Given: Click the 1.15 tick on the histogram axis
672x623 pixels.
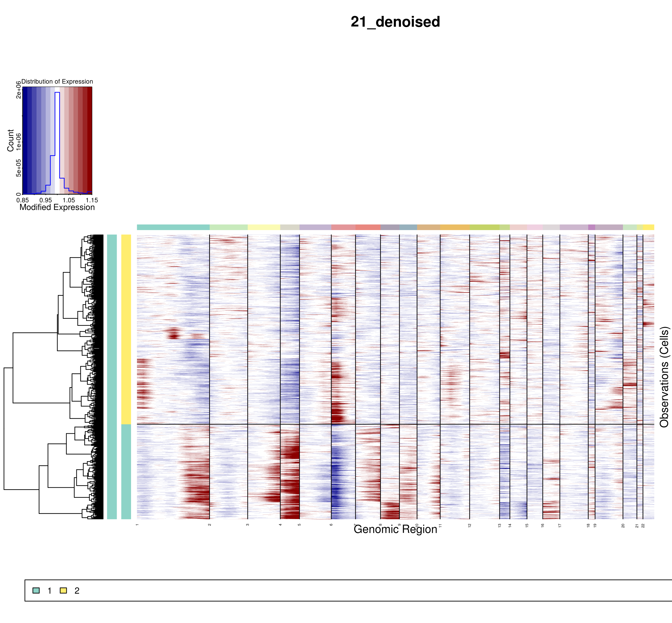Looking at the screenshot, I should click(x=92, y=200).
